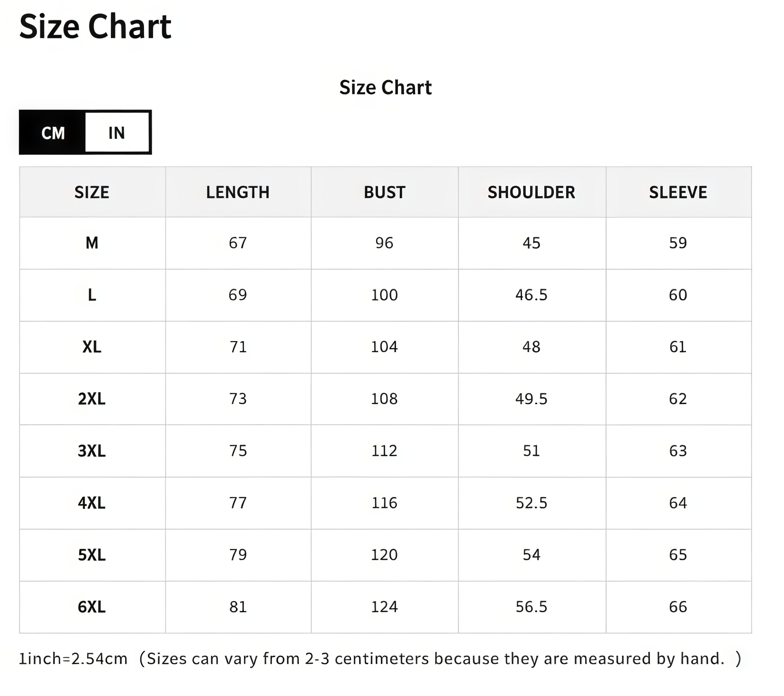Click the SLEEVE column header
The width and height of the screenshot is (784, 696).
click(678, 192)
